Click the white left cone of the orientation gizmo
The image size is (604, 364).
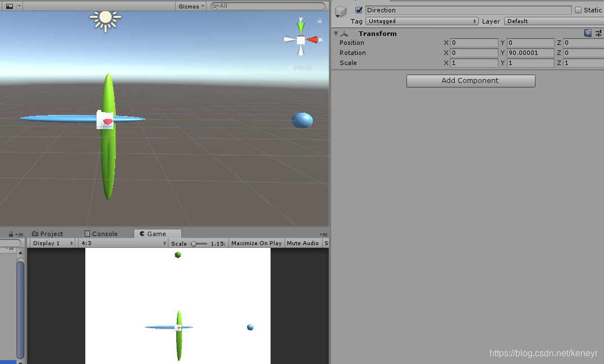pos(290,39)
